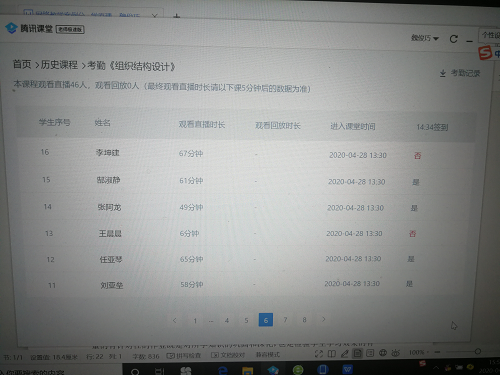Click the Sogou input method icon
500x375 pixels.
tap(485, 53)
